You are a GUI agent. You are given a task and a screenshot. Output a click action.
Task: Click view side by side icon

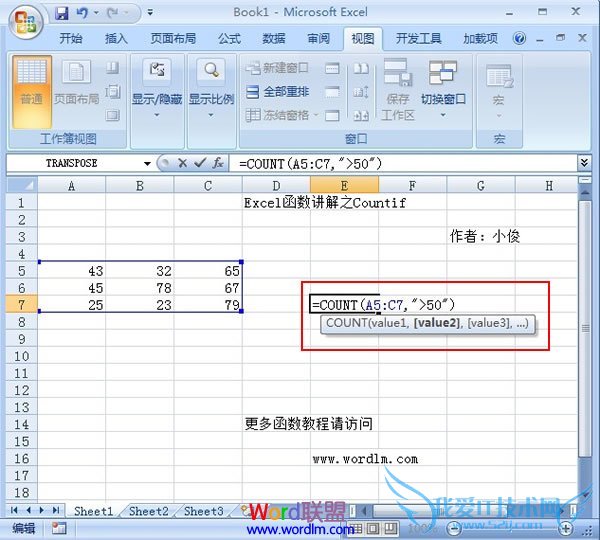tap(361, 69)
